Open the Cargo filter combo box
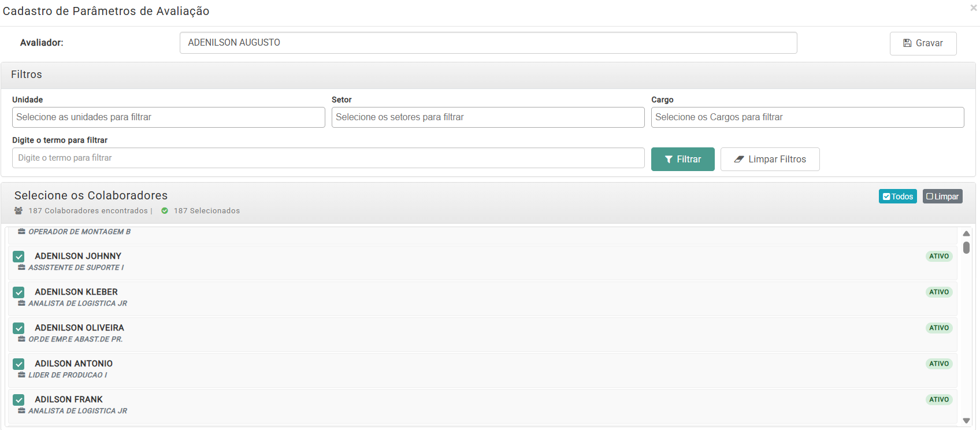The height and width of the screenshot is (430, 980). (x=807, y=117)
